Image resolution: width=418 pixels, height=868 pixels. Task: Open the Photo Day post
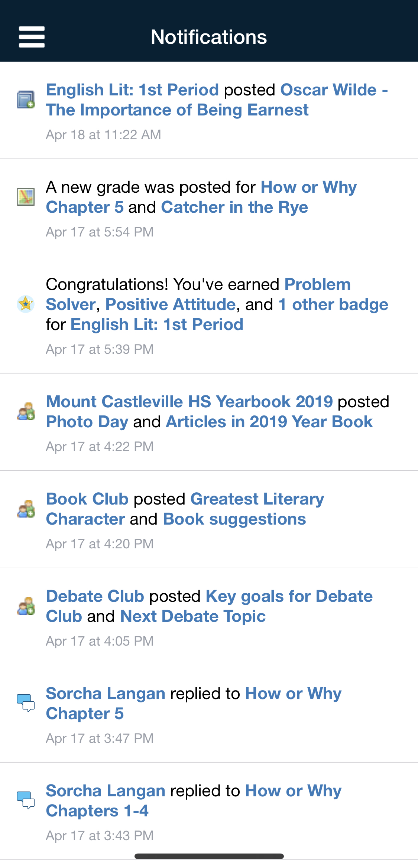87,422
